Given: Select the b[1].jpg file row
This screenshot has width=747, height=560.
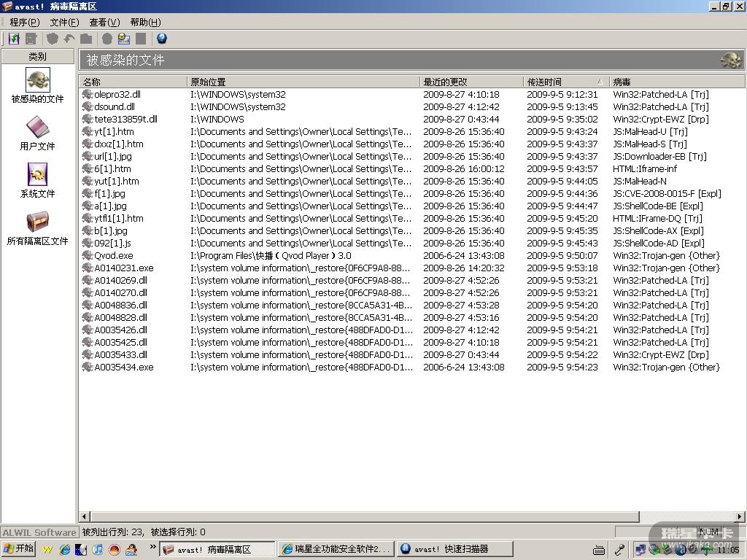Looking at the screenshot, I should (x=411, y=230).
